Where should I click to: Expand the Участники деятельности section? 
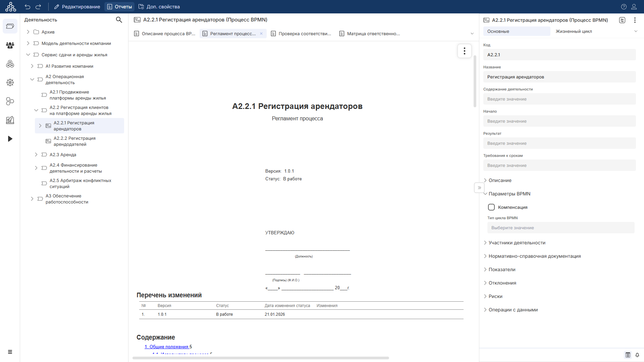point(517,243)
